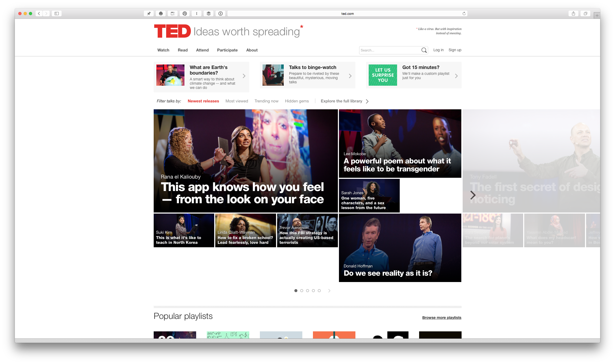
Task: Open Sara Seager's faded planets talk tile
Action: click(x=493, y=230)
